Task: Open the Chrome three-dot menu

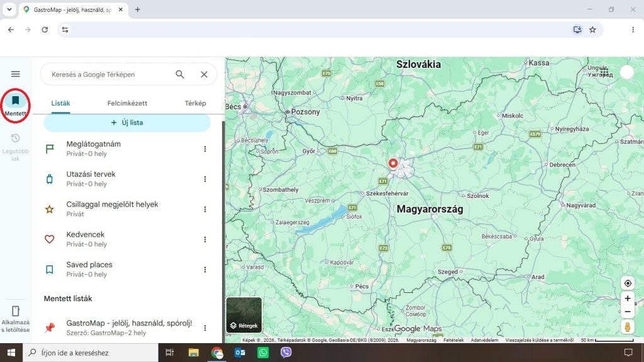Action: point(633,30)
